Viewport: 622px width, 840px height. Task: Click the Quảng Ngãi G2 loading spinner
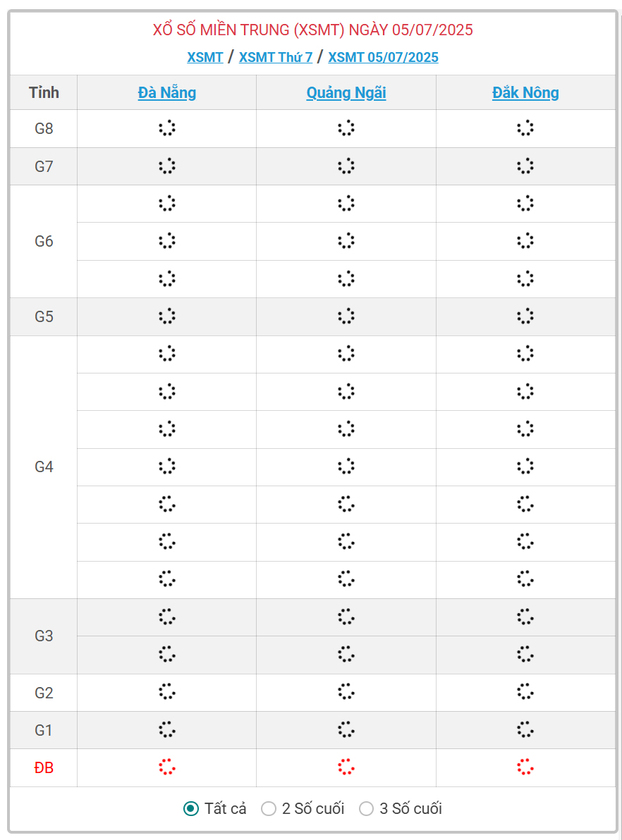(x=346, y=692)
